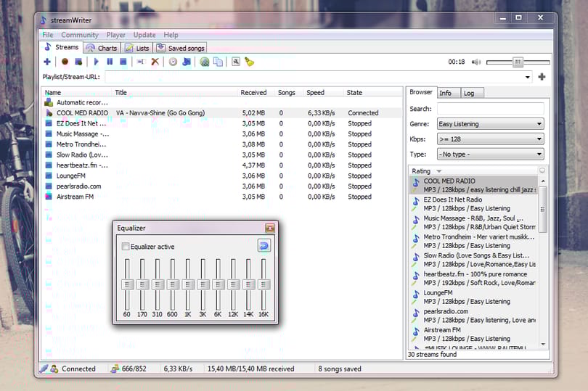Add stream using plus next to URL field

point(542,77)
